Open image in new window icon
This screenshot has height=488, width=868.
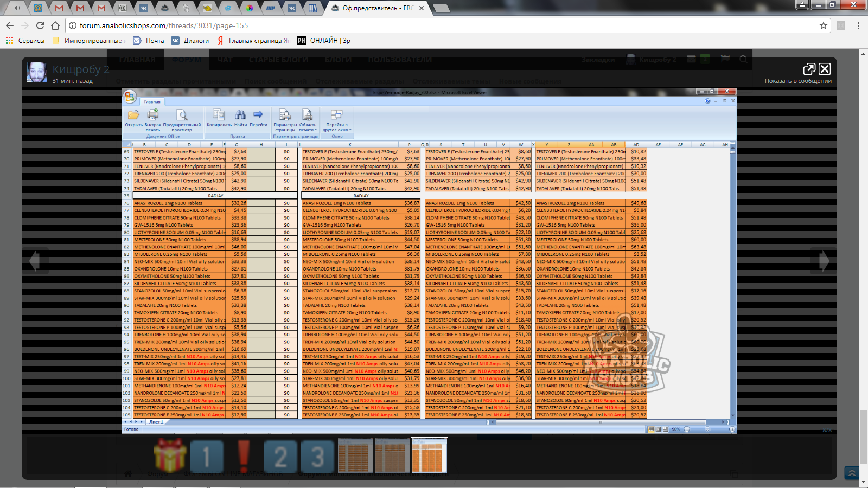[x=809, y=69]
